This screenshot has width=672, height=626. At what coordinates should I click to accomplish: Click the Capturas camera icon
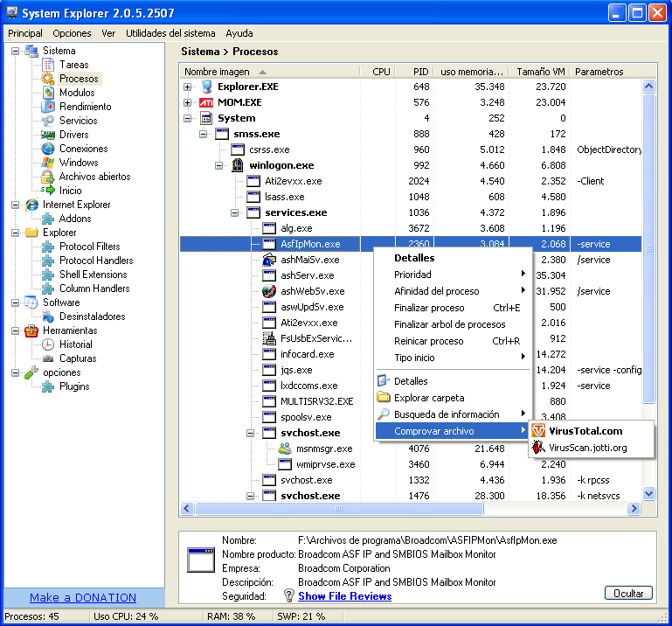point(48,358)
